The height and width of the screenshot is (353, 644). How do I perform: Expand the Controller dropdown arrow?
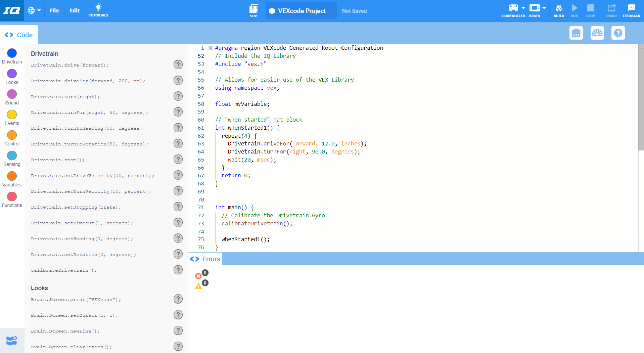[523, 8]
